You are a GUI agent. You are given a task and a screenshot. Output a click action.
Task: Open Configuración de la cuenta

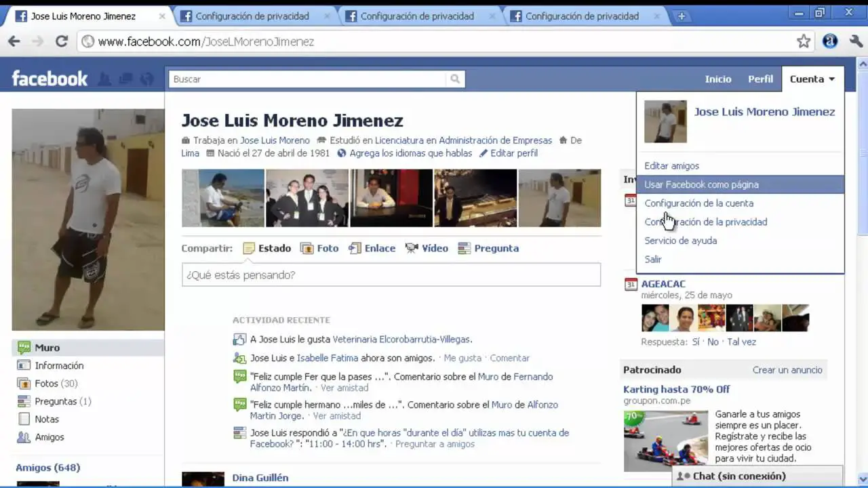pos(698,203)
